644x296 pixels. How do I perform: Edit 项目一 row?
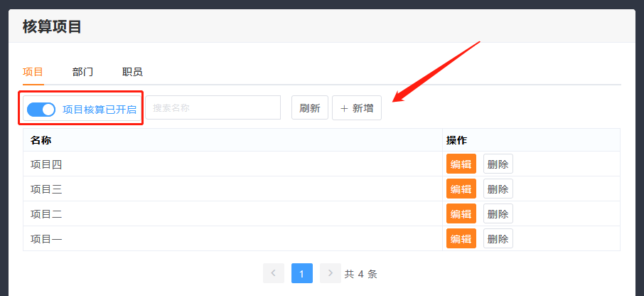pyautogui.click(x=461, y=238)
